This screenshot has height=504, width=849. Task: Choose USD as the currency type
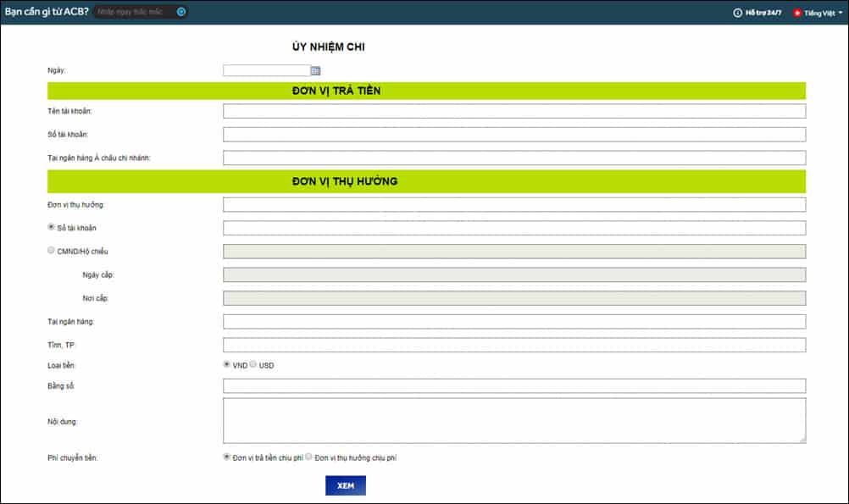click(x=253, y=364)
